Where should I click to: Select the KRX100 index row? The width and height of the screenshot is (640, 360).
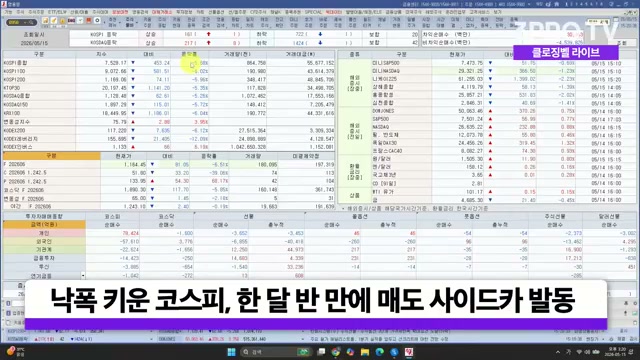click(169, 113)
